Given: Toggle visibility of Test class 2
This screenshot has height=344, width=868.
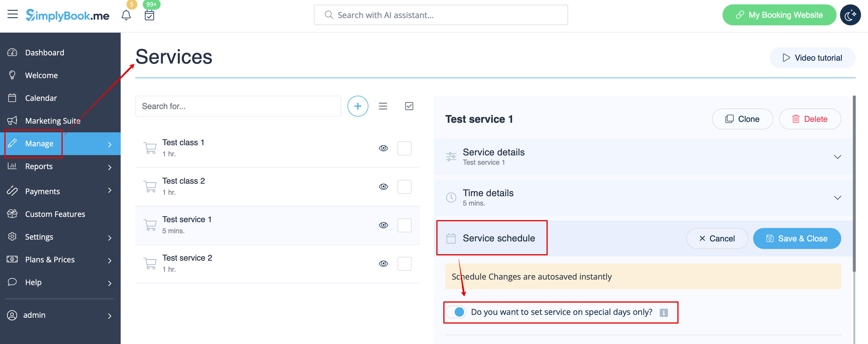Looking at the screenshot, I should [384, 187].
